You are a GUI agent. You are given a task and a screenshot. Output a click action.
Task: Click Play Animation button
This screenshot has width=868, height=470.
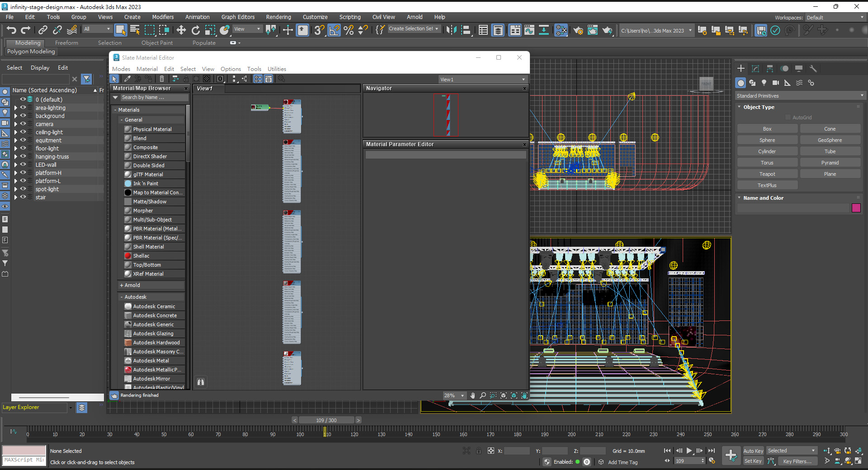coord(689,451)
